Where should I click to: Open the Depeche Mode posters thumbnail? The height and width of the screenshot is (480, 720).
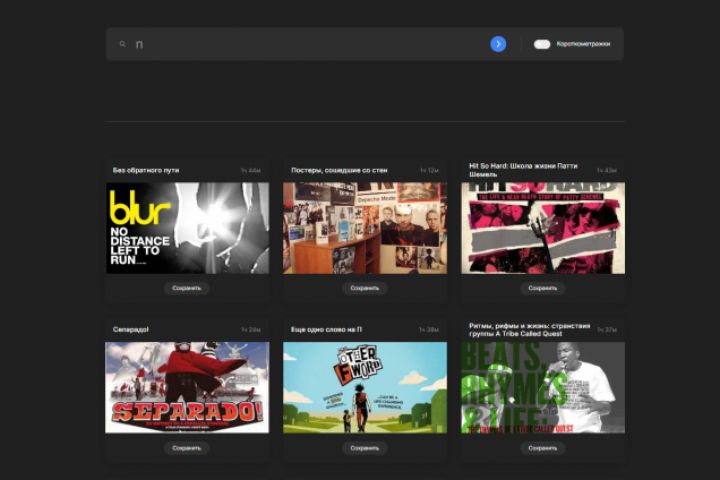(x=365, y=228)
